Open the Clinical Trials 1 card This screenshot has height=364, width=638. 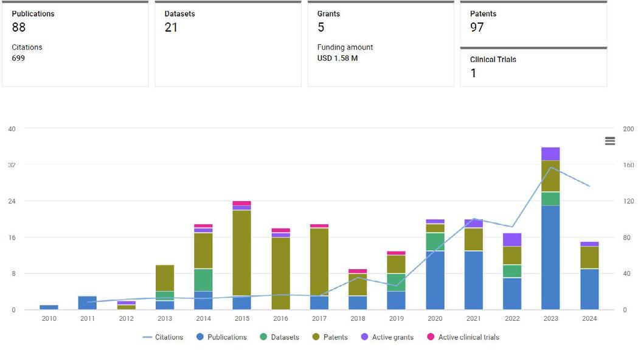click(533, 67)
